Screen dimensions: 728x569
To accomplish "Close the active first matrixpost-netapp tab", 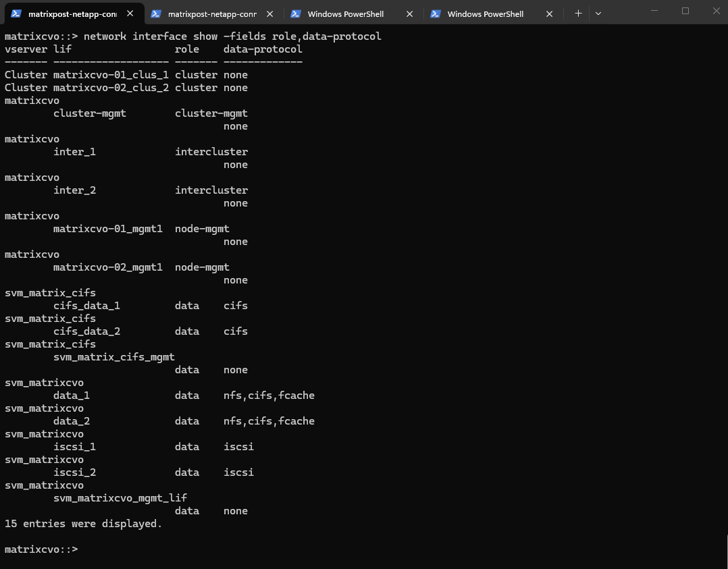I will click(130, 13).
